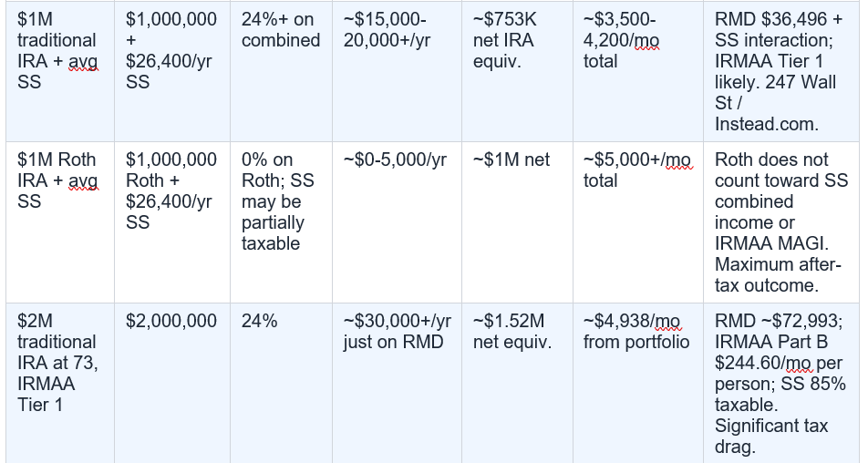Click the '~$1.52M net equiv.' cell
868x463 pixels.
coord(517,384)
